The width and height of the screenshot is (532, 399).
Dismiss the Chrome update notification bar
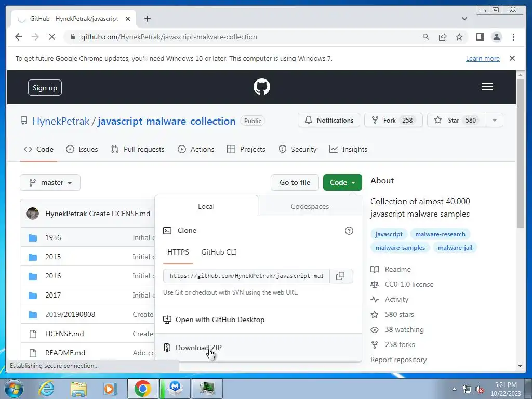click(512, 58)
